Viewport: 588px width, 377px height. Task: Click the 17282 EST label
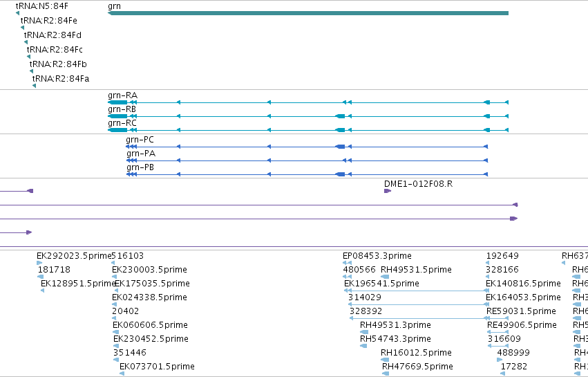(514, 367)
